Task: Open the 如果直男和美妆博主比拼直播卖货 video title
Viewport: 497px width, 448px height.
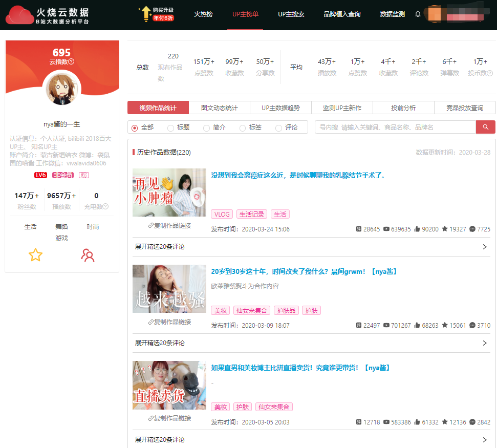Action: pos(300,368)
